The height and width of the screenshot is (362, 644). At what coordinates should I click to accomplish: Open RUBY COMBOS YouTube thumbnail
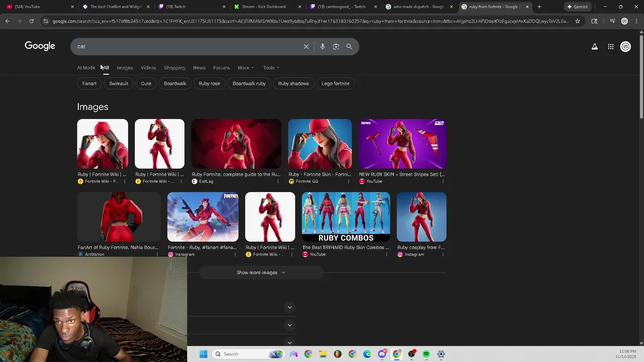tap(346, 217)
